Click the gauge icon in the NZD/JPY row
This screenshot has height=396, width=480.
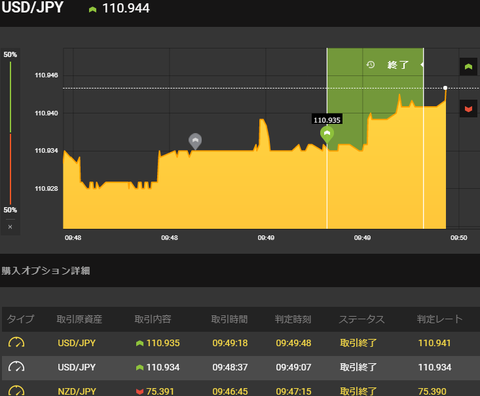pos(16,391)
